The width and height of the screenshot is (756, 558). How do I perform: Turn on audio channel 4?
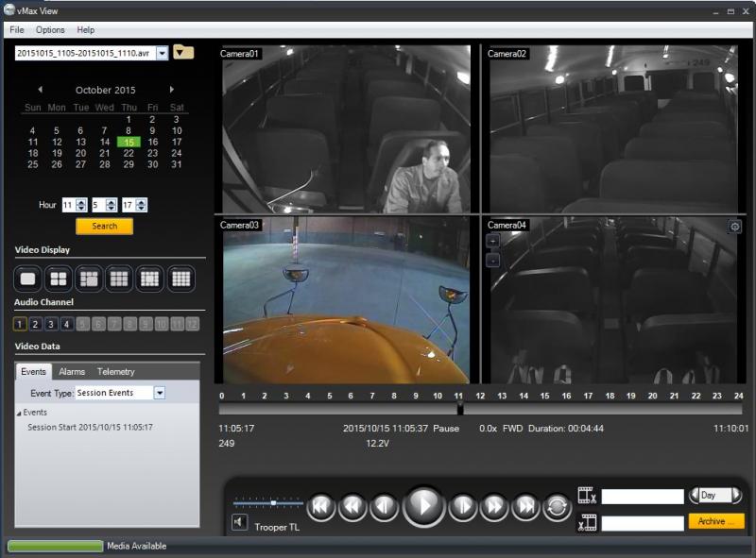(x=66, y=324)
